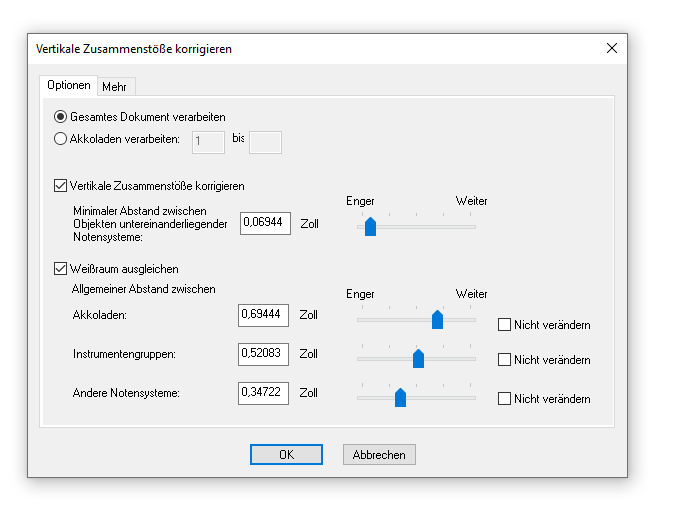Click the Zoll unit beside Akkoladen value
The width and height of the screenshot is (691, 528).
(x=308, y=315)
